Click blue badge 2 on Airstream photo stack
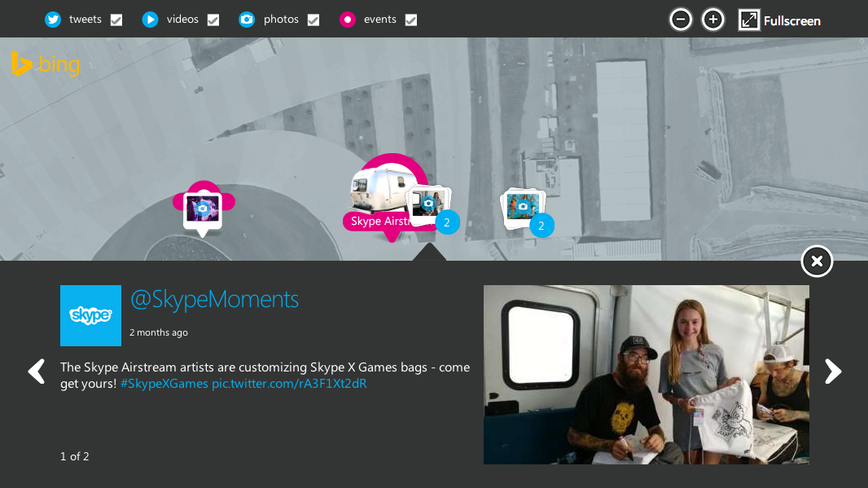The width and height of the screenshot is (868, 488). coord(447,222)
